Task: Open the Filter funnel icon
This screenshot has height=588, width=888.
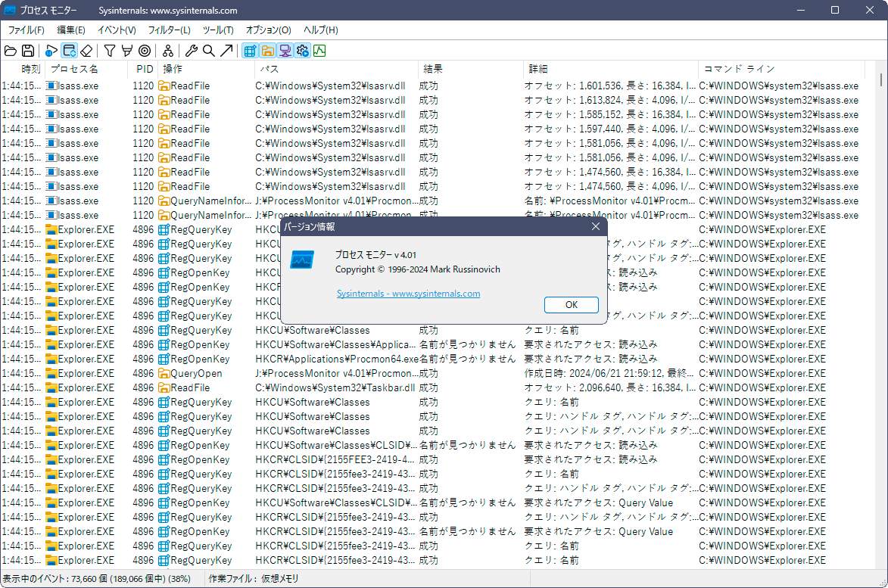Action: [x=110, y=51]
